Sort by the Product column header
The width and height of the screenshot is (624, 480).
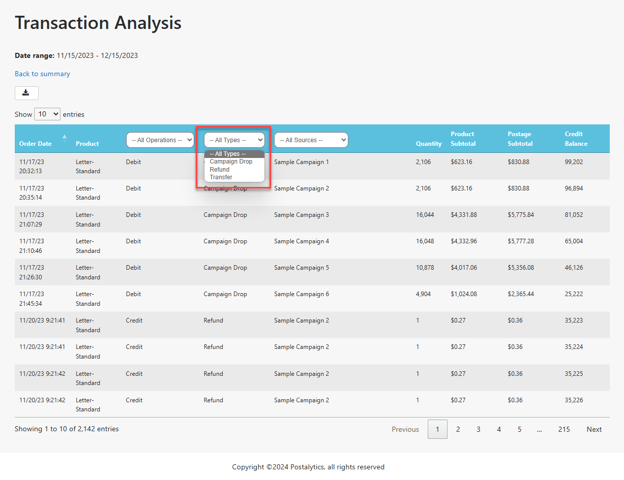click(87, 144)
